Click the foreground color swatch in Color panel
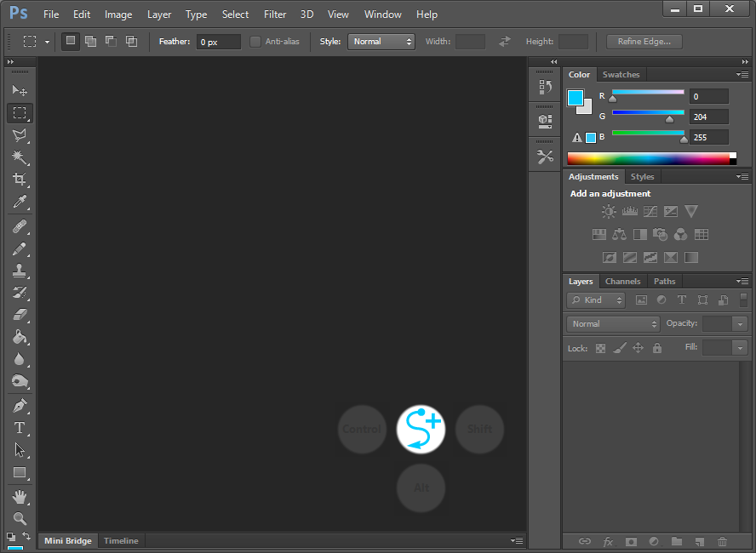 (576, 97)
